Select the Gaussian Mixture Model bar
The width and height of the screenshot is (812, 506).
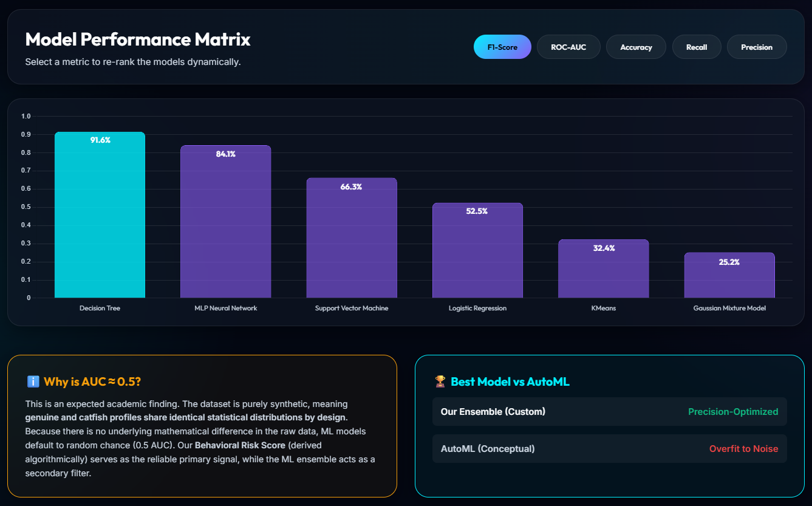pos(729,275)
